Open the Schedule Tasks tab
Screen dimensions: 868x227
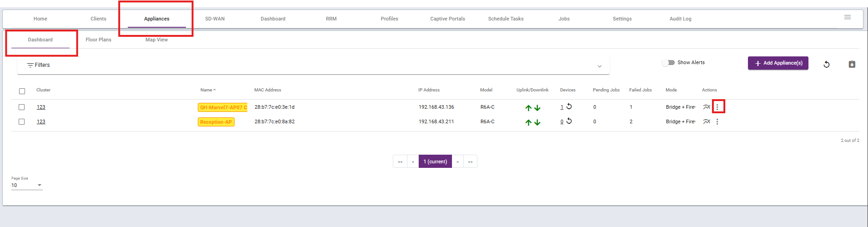coord(506,19)
